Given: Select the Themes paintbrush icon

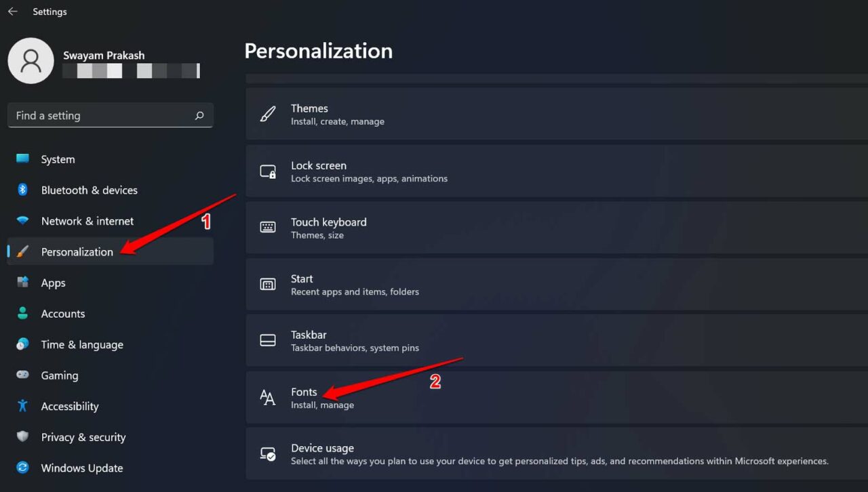Looking at the screenshot, I should [x=269, y=113].
